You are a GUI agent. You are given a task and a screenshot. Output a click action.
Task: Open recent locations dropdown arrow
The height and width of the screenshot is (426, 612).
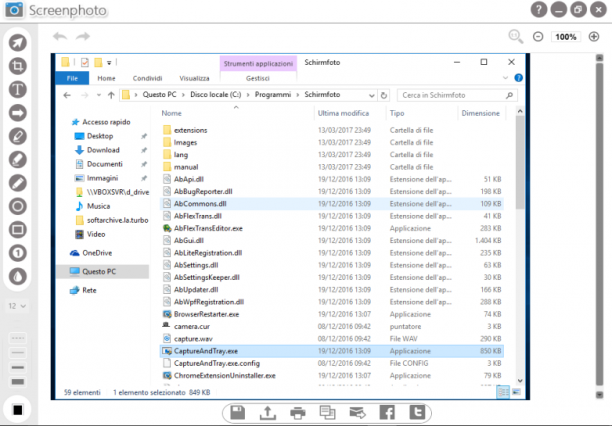tap(99, 95)
